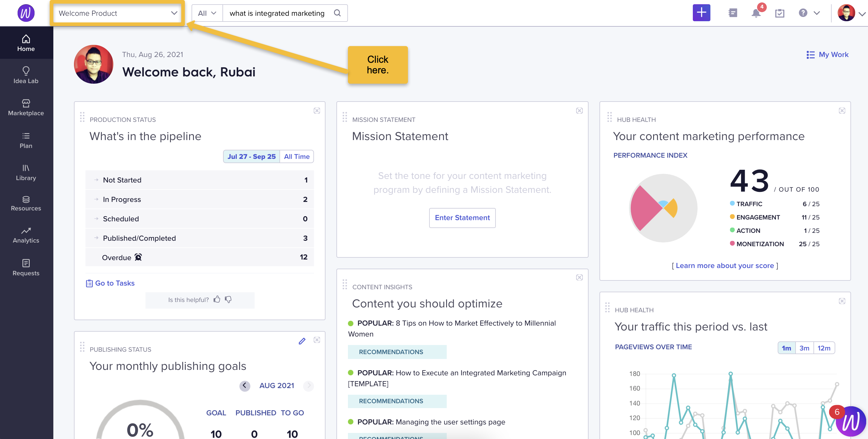Open Library in the sidebar
The height and width of the screenshot is (439, 868).
[x=26, y=172]
